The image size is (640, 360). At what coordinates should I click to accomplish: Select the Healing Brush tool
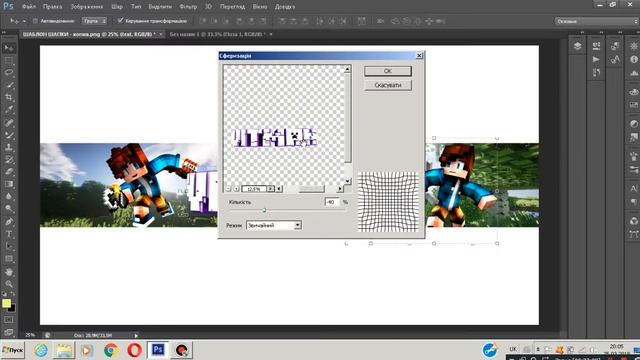coord(9,123)
